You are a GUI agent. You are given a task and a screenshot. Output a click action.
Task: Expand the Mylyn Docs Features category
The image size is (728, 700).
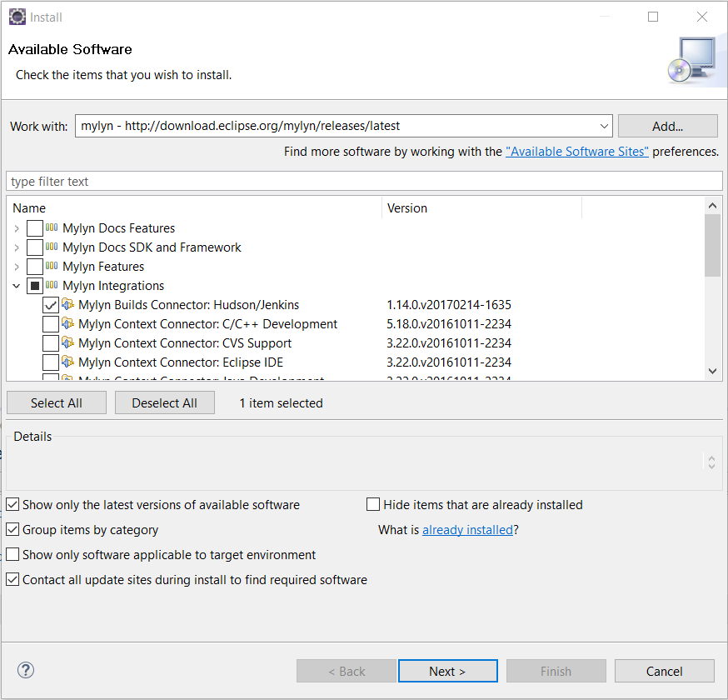tap(17, 228)
